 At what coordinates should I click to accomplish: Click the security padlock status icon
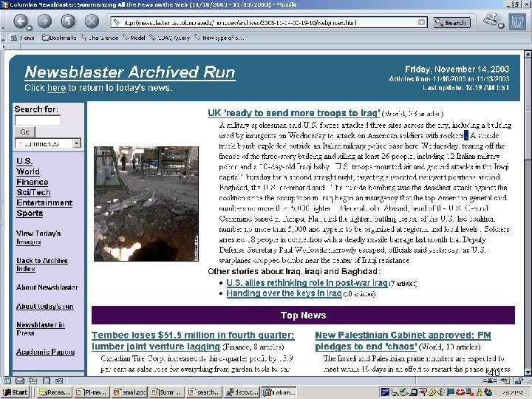pyautogui.click(x=519, y=381)
